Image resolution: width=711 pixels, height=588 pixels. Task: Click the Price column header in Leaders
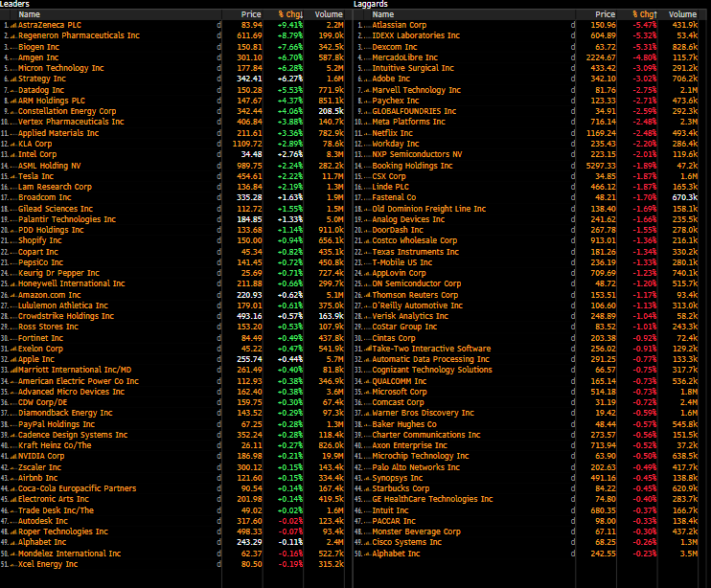click(x=251, y=14)
